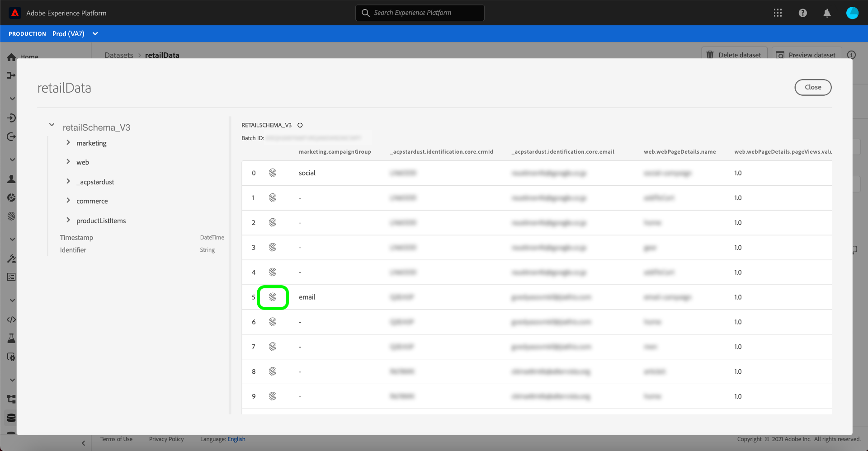Click the 'email' campaign group cell
The height and width of the screenshot is (451, 868).
307,297
